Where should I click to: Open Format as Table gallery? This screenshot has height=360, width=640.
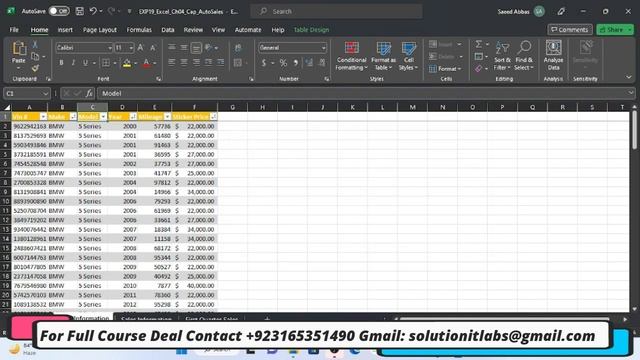[383, 56]
